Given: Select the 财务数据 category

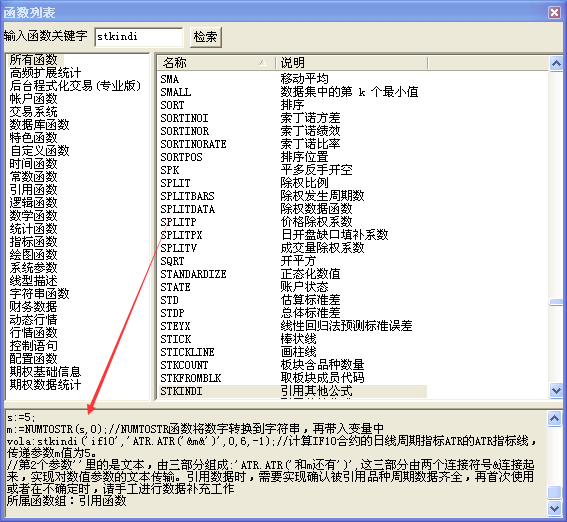Looking at the screenshot, I should pos(34,307).
